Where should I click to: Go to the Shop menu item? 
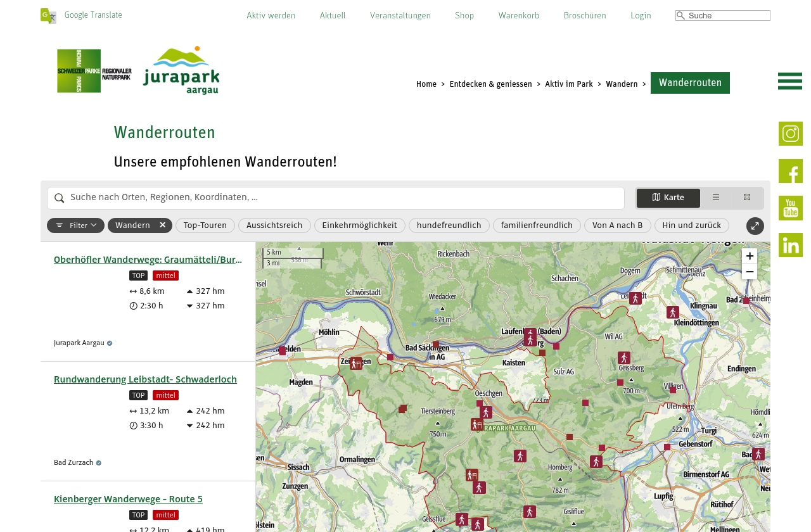464,16
